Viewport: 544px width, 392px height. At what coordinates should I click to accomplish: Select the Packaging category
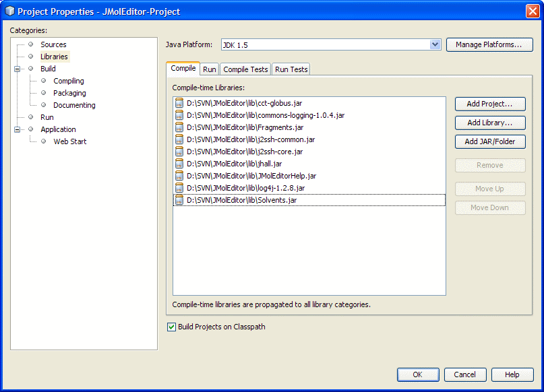pyautogui.click(x=69, y=93)
